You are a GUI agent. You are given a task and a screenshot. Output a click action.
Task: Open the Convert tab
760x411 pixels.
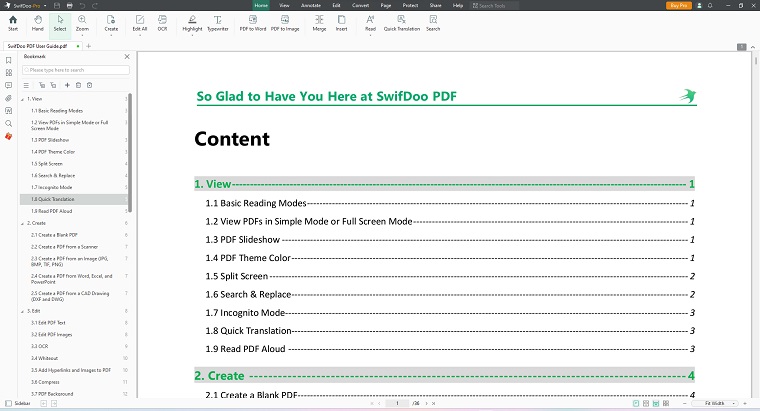coord(361,5)
